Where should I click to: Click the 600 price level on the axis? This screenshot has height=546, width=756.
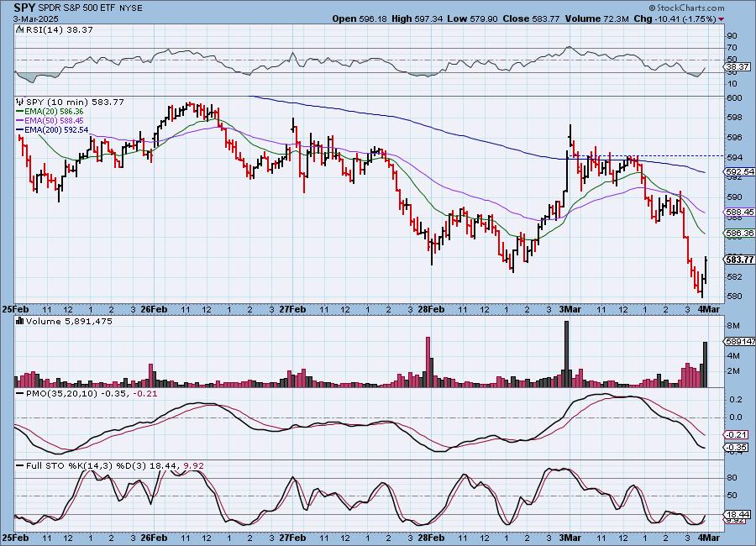(734, 98)
